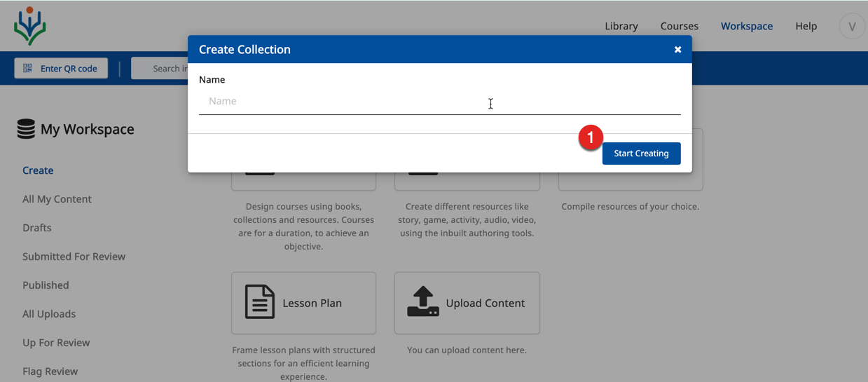Click the My Workspace database icon
Image resolution: width=868 pixels, height=382 pixels.
[26, 129]
